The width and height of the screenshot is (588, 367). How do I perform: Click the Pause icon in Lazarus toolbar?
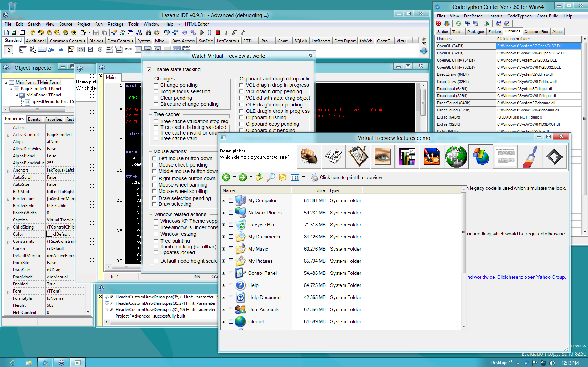[210, 32]
